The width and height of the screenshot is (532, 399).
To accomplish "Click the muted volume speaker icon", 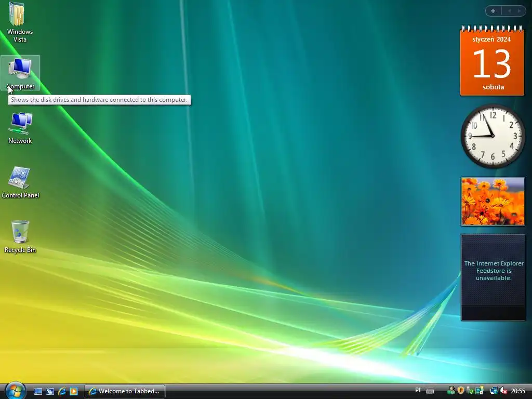I will (503, 391).
